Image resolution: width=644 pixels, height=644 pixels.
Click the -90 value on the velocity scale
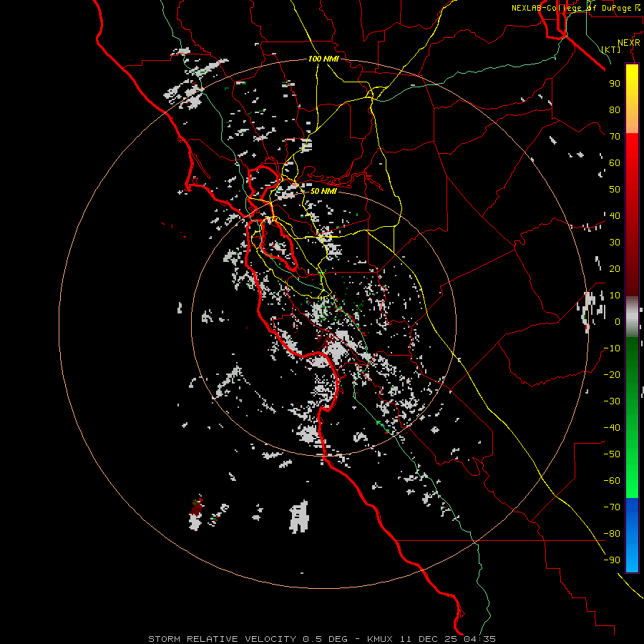pos(612,560)
